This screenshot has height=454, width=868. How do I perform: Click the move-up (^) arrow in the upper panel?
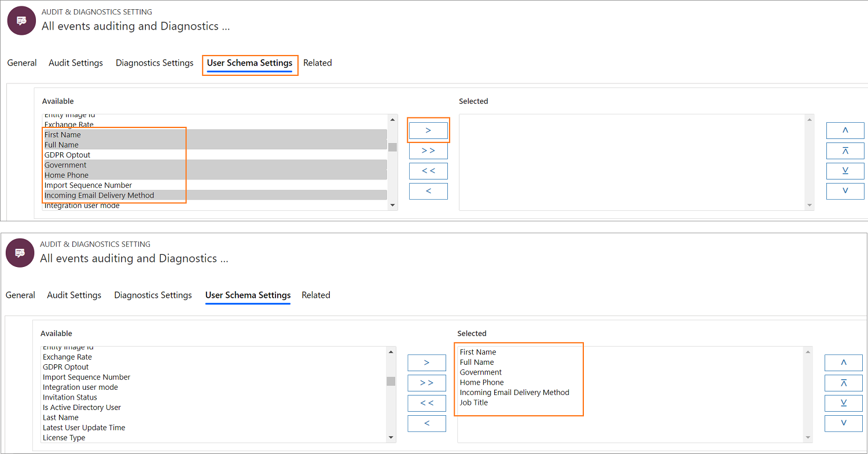point(845,131)
